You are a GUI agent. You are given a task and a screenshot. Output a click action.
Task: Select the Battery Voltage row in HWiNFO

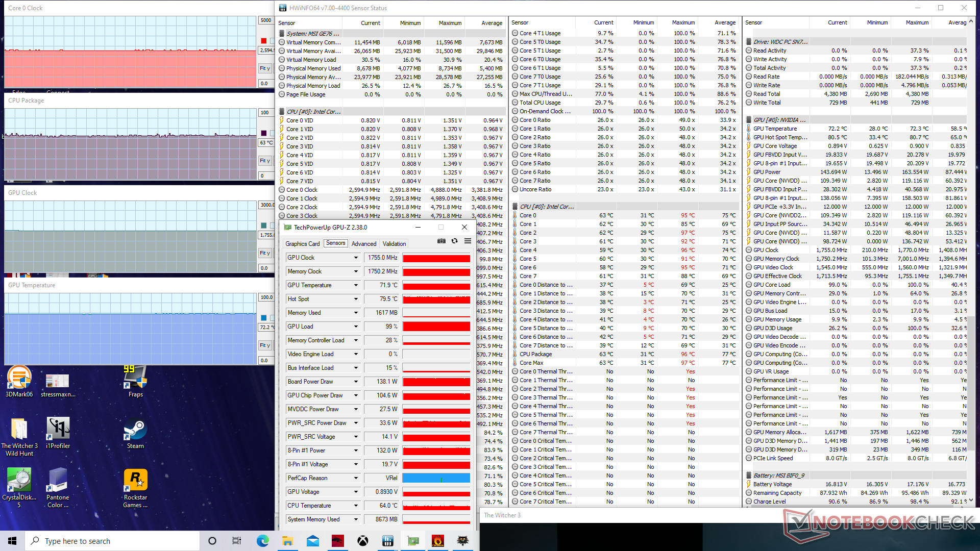click(856, 484)
